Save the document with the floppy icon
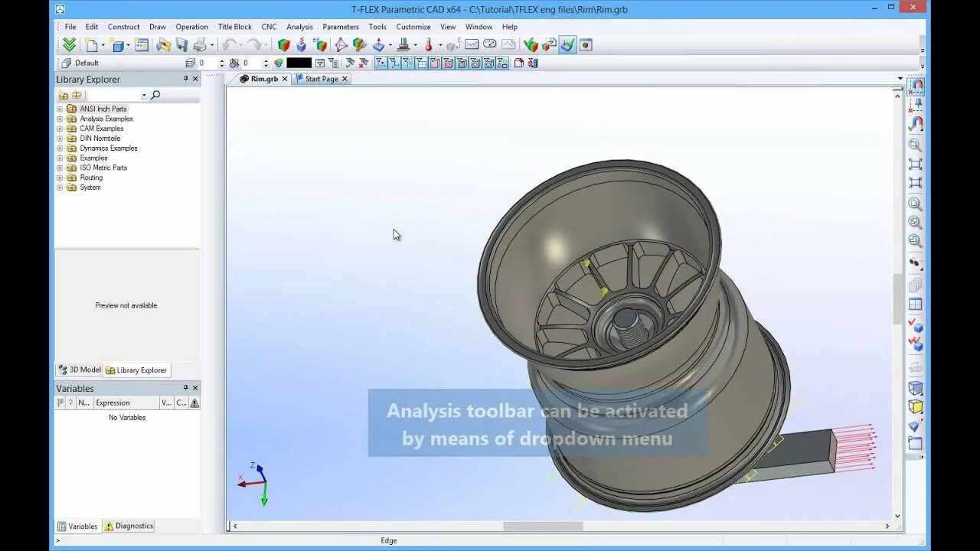 pyautogui.click(x=181, y=44)
